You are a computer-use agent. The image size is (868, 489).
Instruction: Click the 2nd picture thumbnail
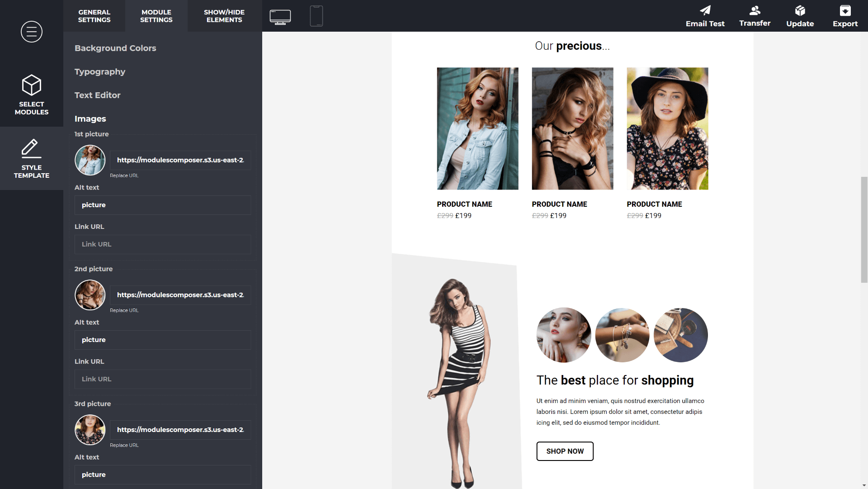[x=90, y=295]
